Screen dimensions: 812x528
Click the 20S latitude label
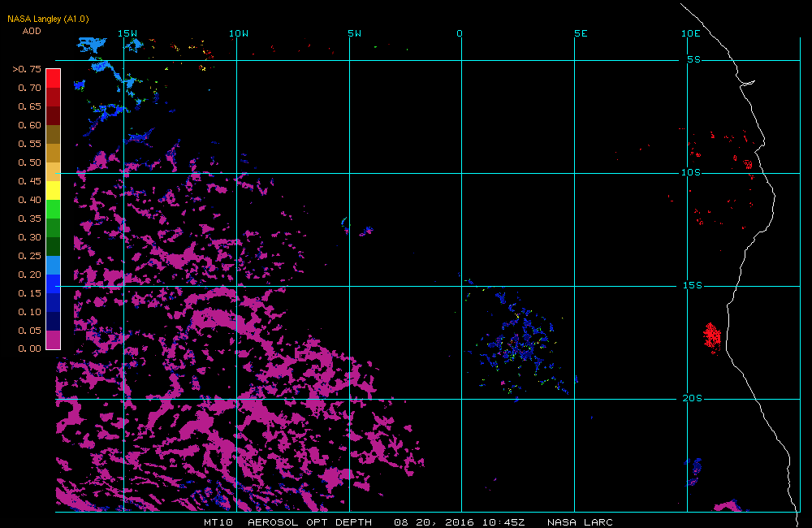(x=693, y=398)
